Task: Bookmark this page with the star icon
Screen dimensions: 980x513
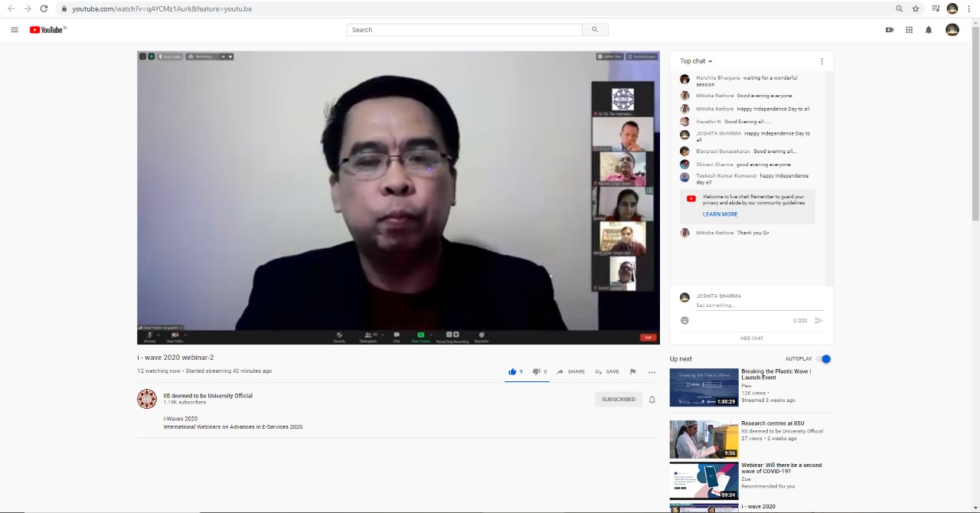Action: point(916,8)
